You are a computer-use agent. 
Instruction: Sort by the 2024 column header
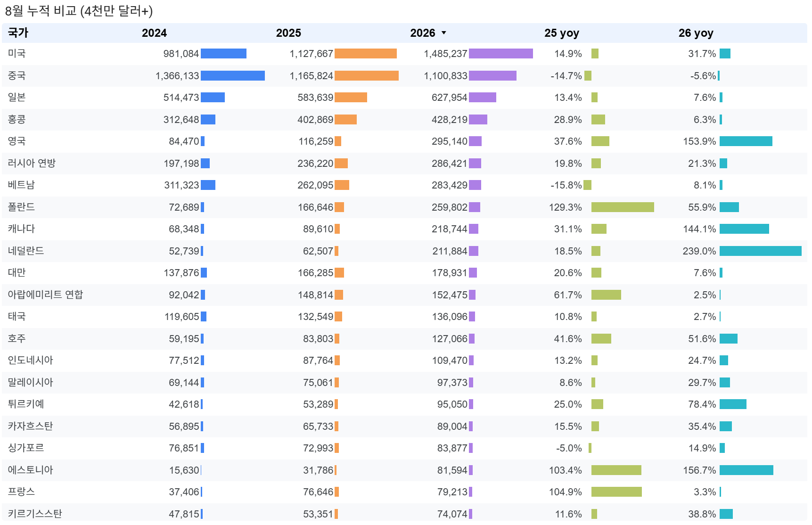point(154,33)
